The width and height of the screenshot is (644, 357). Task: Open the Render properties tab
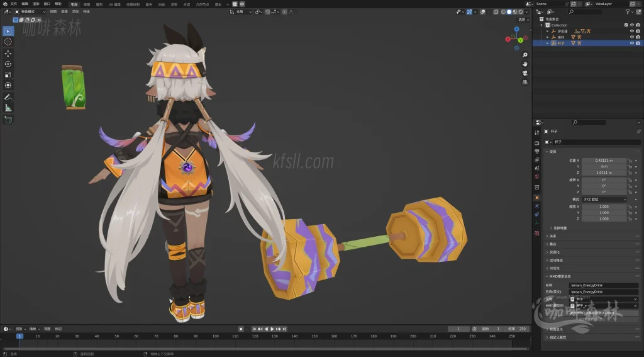pos(537,143)
